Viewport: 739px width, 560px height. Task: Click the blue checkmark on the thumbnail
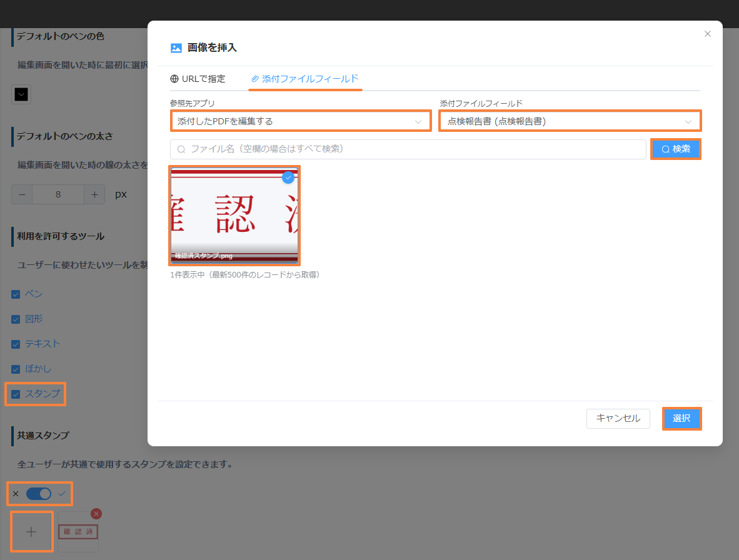288,177
